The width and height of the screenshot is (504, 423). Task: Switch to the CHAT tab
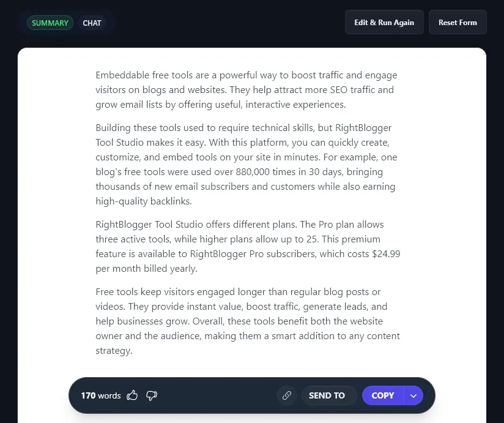point(92,23)
